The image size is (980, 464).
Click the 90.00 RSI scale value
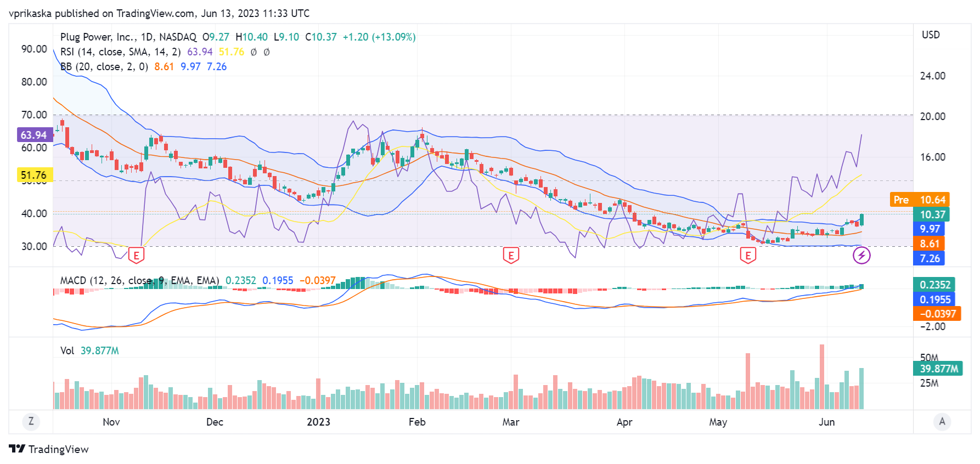[34, 49]
